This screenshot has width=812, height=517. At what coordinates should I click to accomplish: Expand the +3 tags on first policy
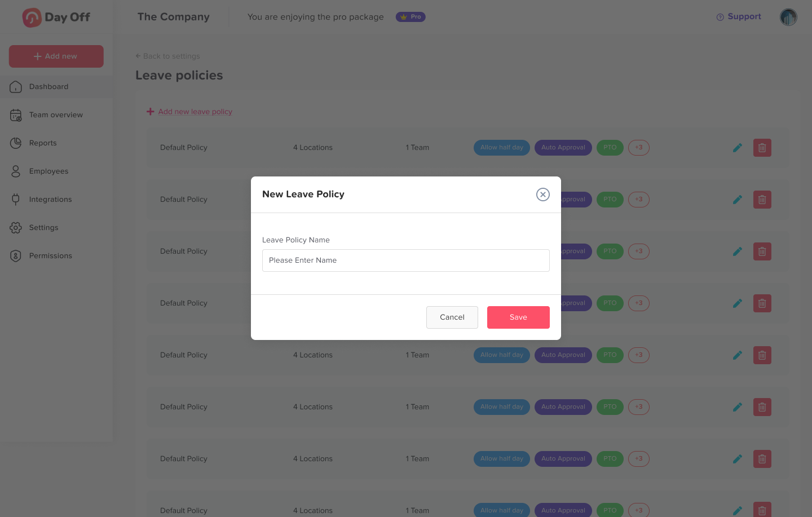(638, 148)
